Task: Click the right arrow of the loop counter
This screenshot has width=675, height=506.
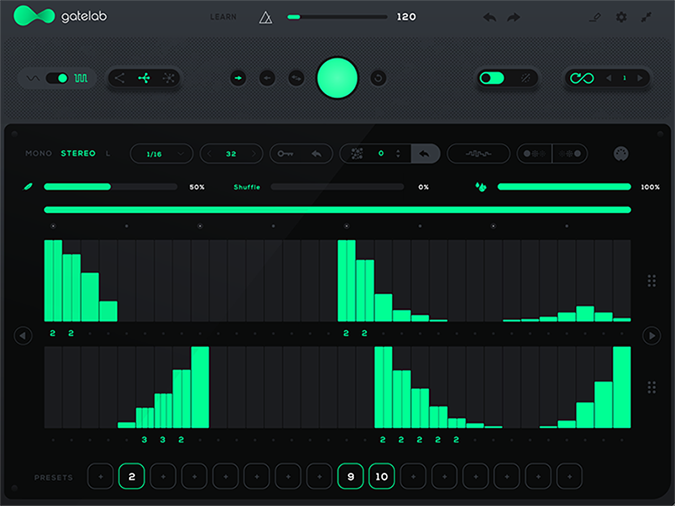Action: coord(641,78)
